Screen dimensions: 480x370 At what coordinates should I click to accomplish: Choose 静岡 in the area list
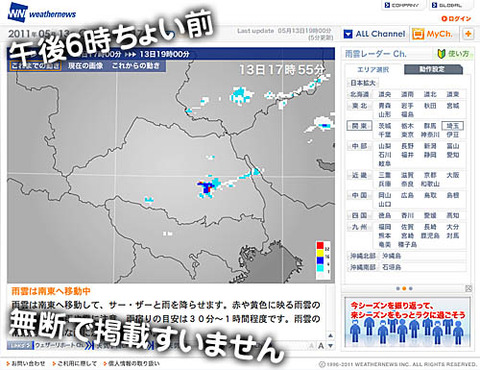point(430,155)
